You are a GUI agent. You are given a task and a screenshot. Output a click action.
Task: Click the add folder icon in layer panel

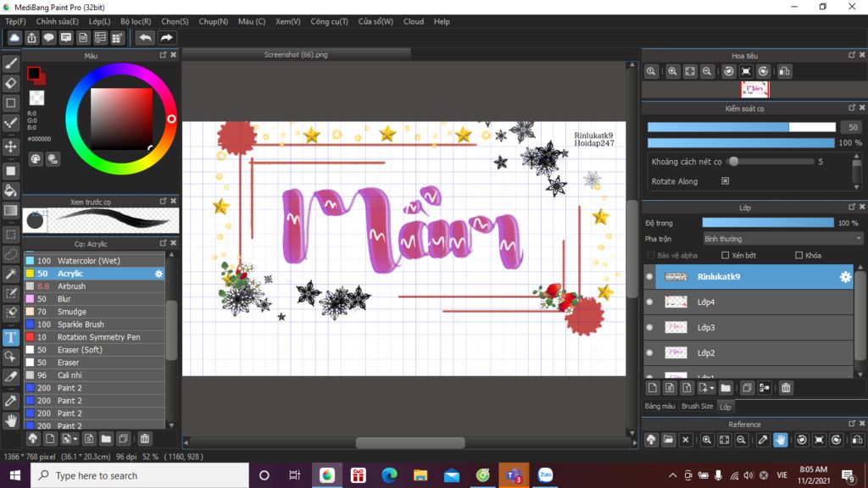click(726, 388)
